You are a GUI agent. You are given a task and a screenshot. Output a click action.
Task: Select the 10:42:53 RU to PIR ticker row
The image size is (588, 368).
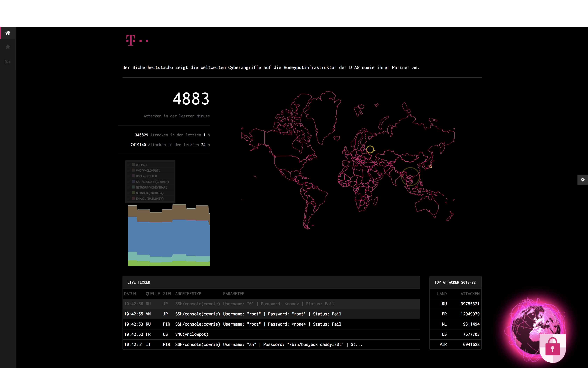pyautogui.click(x=271, y=324)
